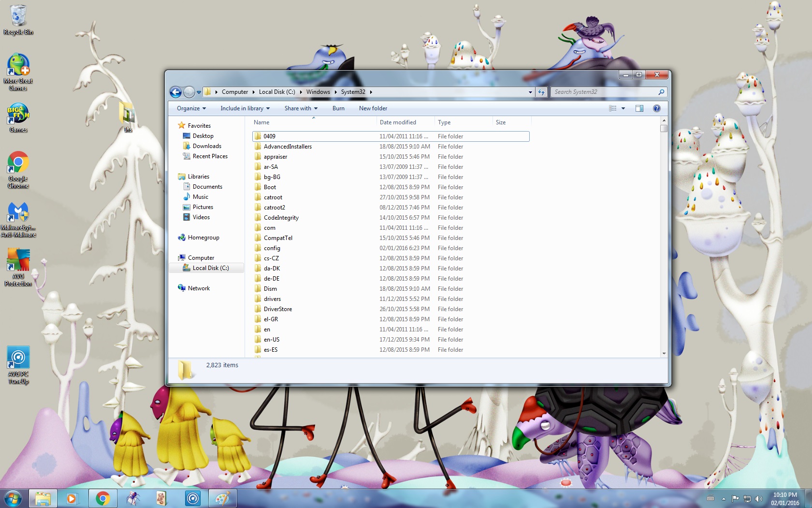Open the view options dropdown arrow
812x508 pixels.
(623, 108)
